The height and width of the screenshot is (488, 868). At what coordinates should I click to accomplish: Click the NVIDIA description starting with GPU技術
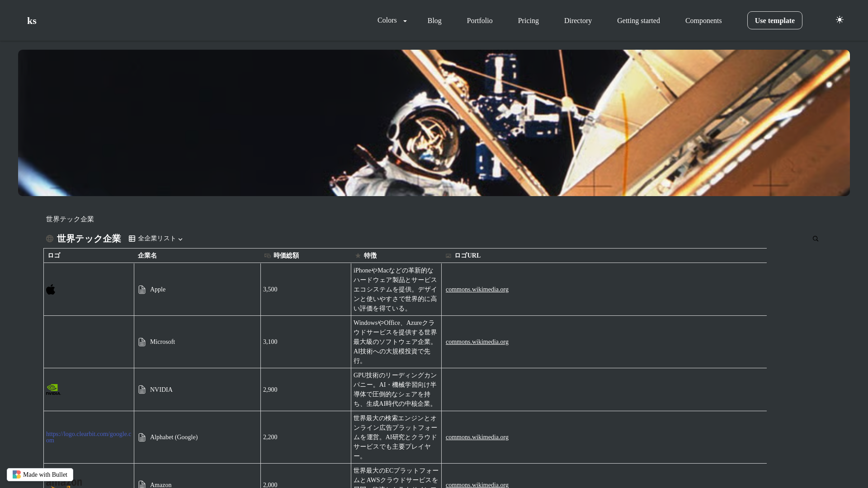396,389
